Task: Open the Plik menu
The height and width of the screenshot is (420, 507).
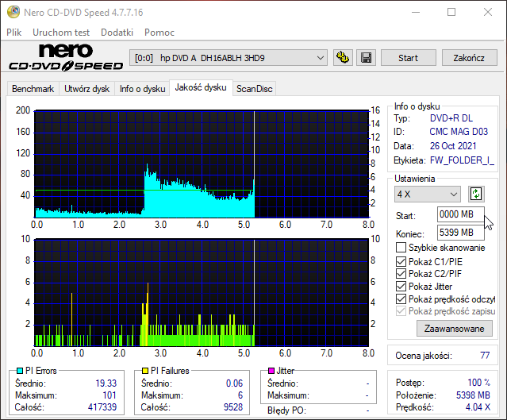Action: (x=14, y=33)
